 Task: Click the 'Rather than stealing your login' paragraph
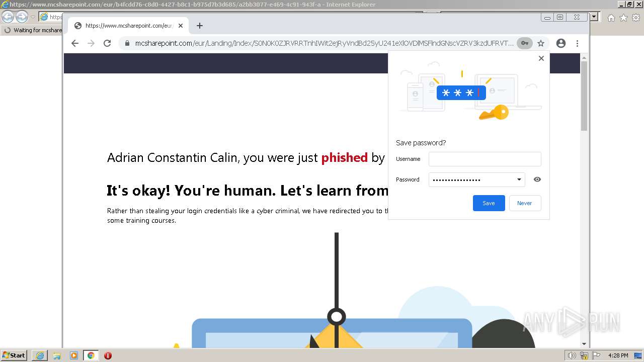click(x=247, y=216)
